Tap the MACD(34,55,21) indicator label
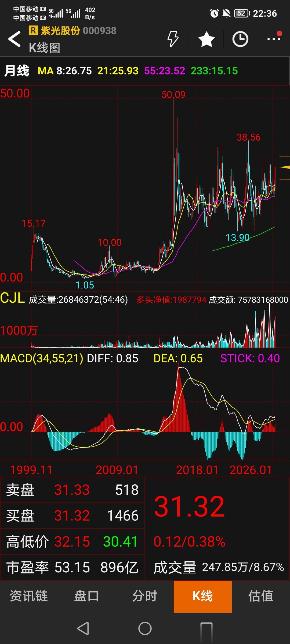 pos(42,358)
